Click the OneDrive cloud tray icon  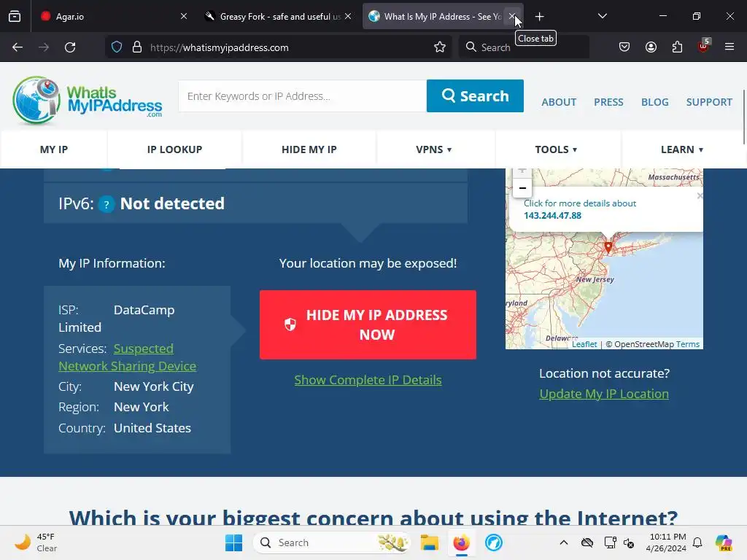(587, 542)
